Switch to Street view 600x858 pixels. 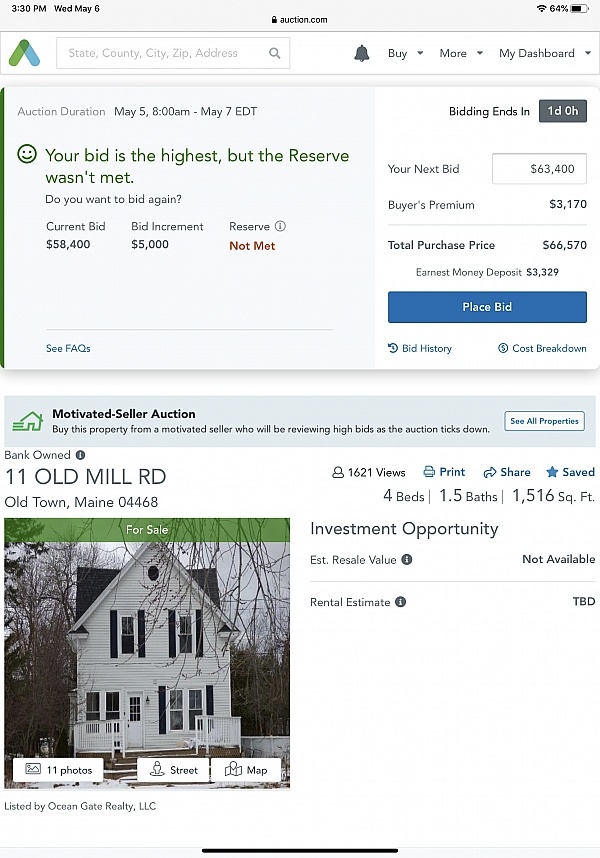coord(173,770)
